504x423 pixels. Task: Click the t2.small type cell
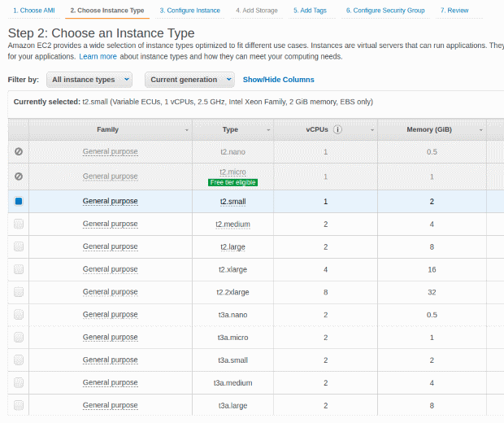(x=233, y=202)
